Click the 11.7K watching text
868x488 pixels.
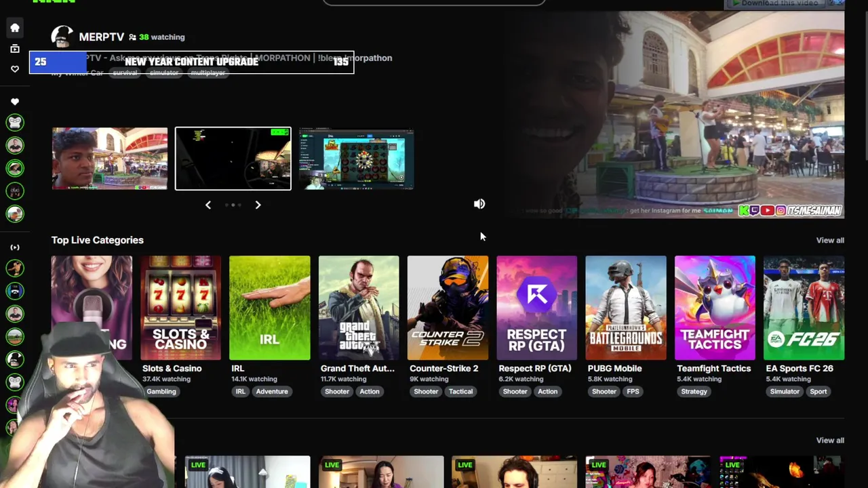click(x=343, y=380)
